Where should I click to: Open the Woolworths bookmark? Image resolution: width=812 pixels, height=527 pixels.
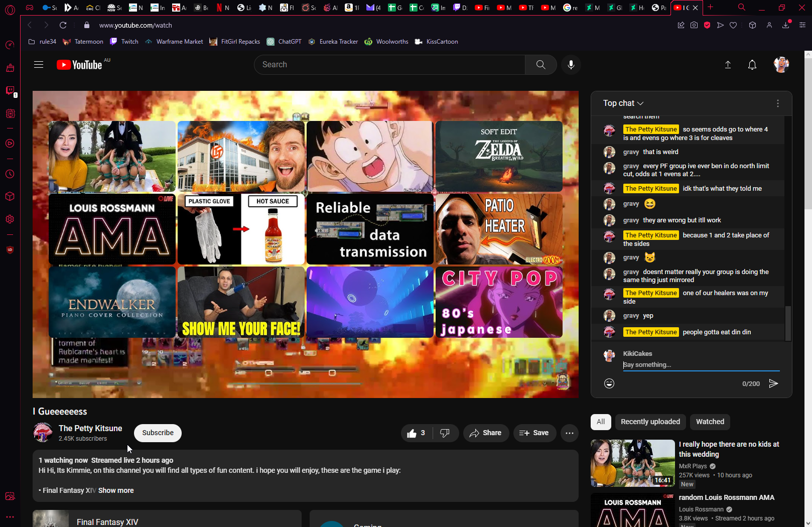click(386, 42)
